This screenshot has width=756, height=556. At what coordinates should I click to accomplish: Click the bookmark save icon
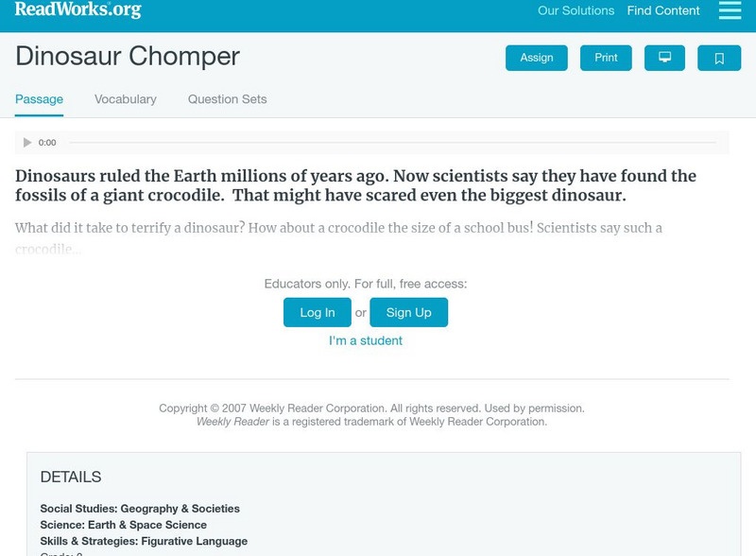[719, 57]
